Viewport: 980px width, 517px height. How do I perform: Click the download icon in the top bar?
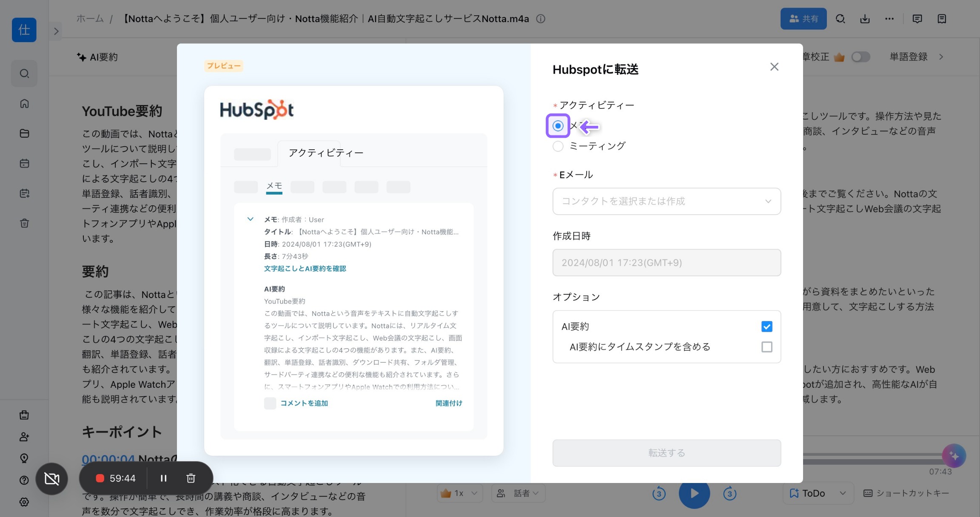point(865,19)
